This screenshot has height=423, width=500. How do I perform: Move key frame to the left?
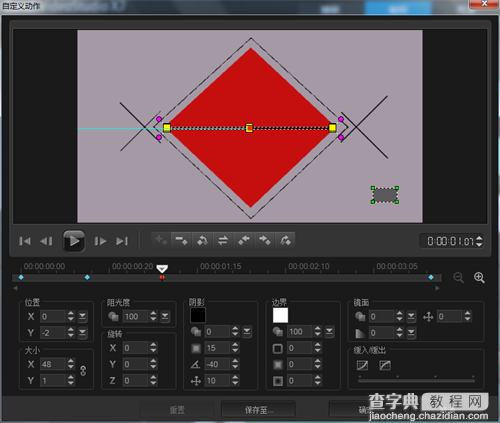[x=244, y=240]
